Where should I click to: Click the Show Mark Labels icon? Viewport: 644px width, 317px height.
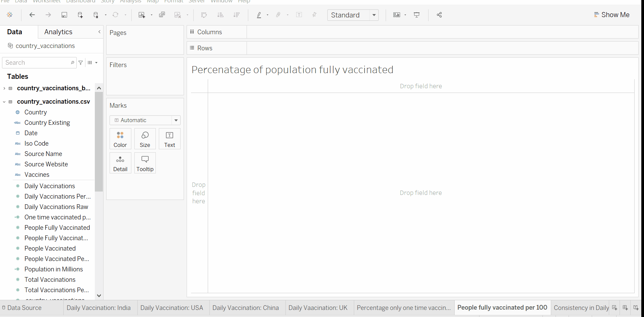pyautogui.click(x=299, y=15)
